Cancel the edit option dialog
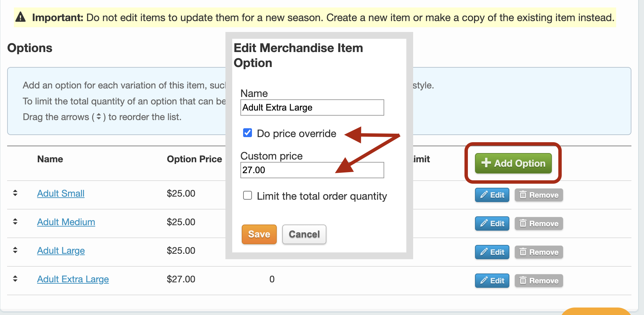The height and width of the screenshot is (315, 644). click(304, 234)
